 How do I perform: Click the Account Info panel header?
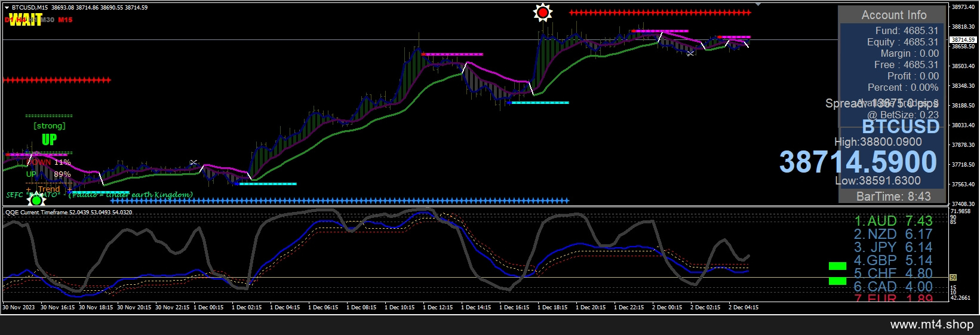click(893, 15)
